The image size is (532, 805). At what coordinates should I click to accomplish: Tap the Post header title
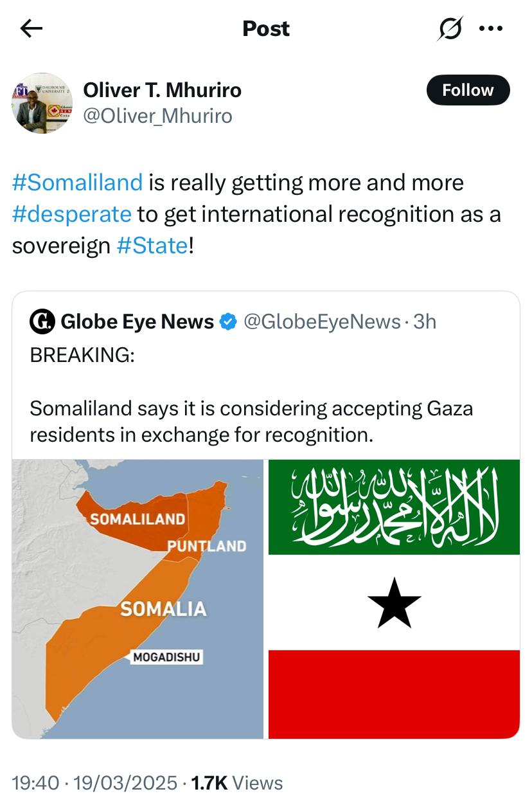pos(266,28)
